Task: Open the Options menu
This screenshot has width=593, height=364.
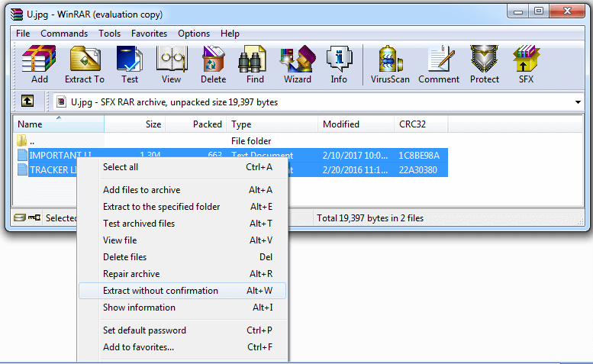Action: tap(194, 34)
